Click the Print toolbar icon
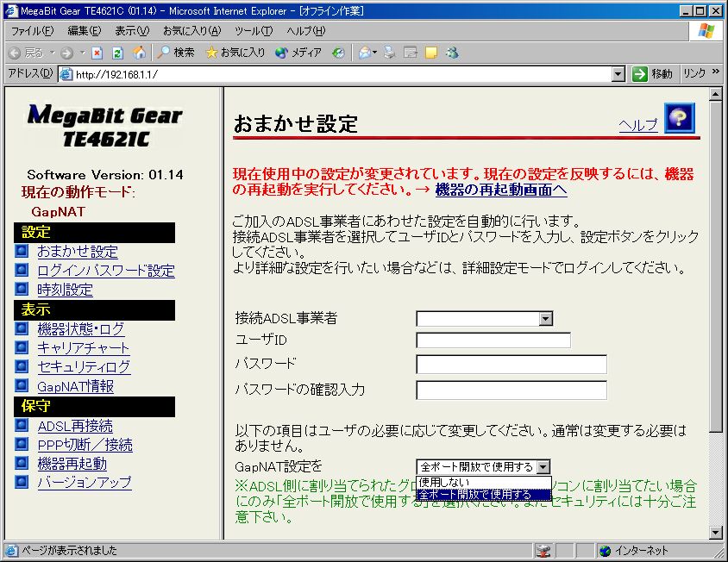The image size is (728, 562). pos(390,53)
